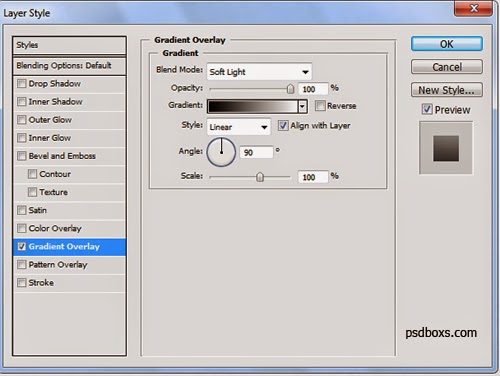Image resolution: width=500 pixels, height=376 pixels.
Task: Toggle the Reverse gradient checkbox
Action: coord(320,106)
